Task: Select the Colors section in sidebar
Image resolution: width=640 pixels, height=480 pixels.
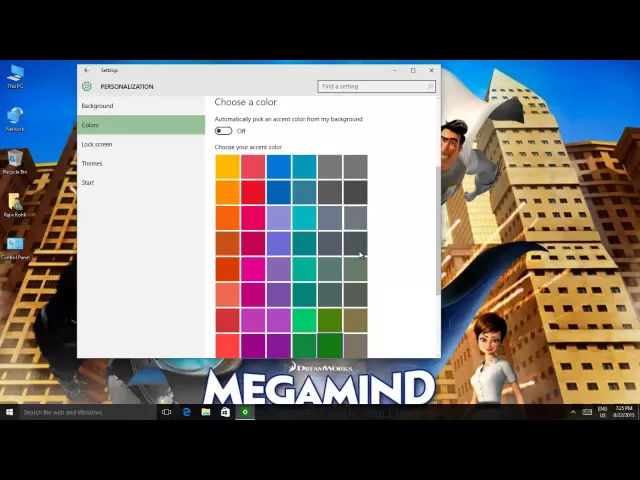Action: coord(141,125)
